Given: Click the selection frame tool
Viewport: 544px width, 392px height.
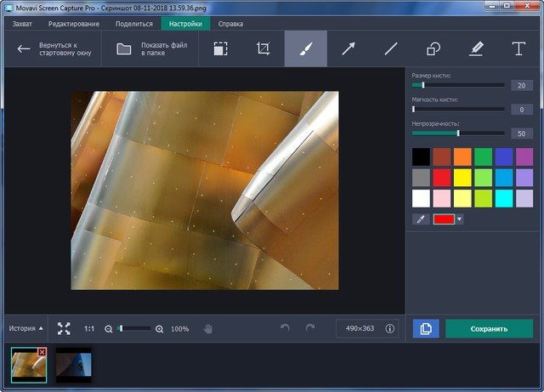Looking at the screenshot, I should 220,49.
